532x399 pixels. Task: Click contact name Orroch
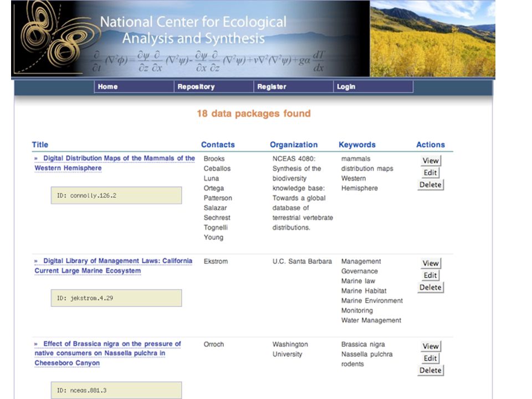[x=214, y=344]
